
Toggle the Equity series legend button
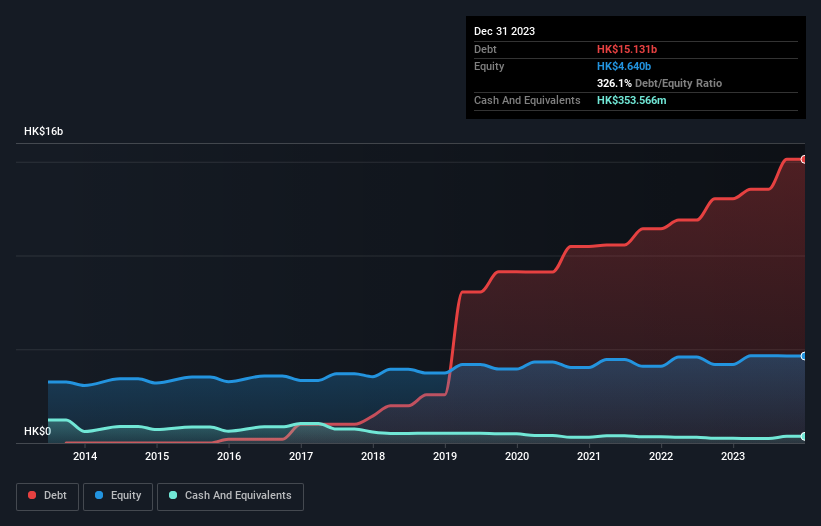(x=118, y=496)
